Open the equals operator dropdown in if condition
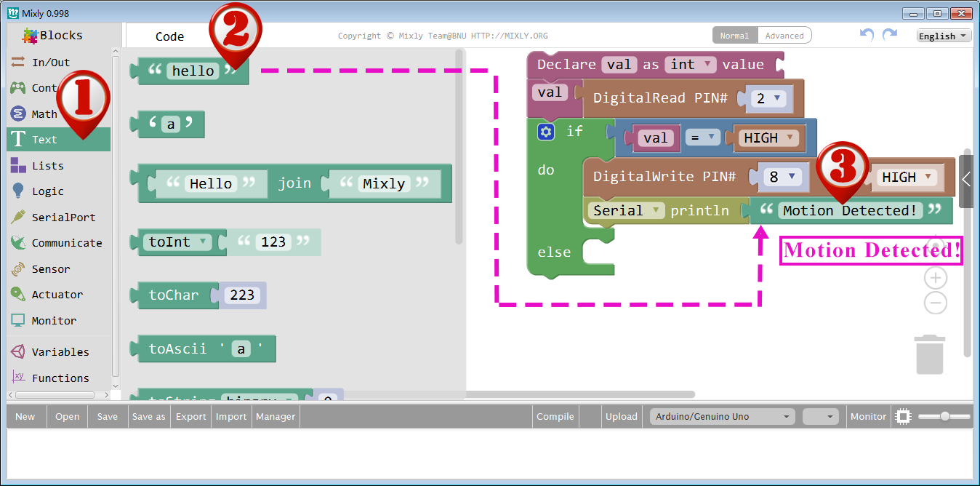 click(x=703, y=138)
